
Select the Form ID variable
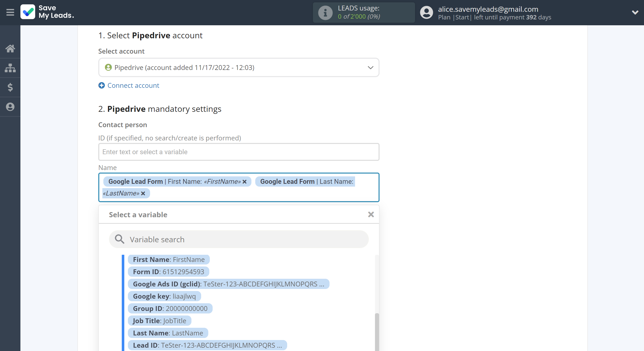coord(168,272)
